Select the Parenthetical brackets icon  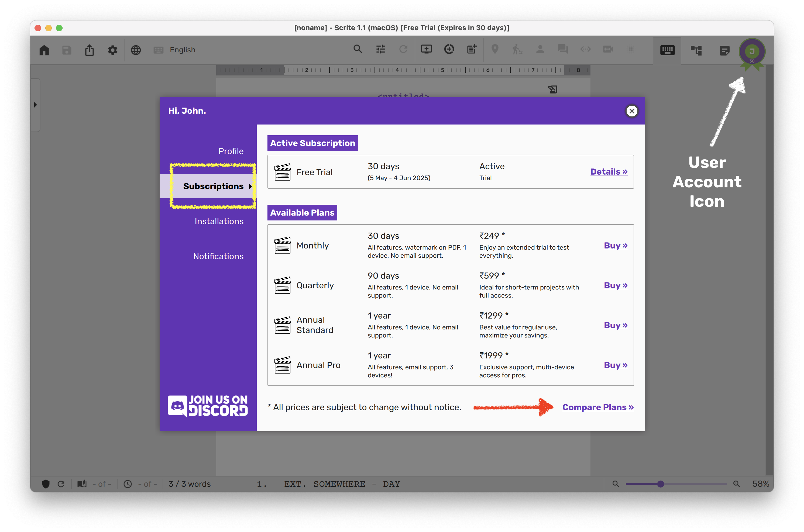tap(585, 49)
